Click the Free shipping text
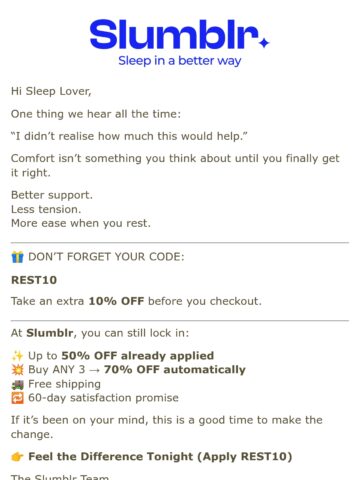360x480 pixels. click(64, 384)
